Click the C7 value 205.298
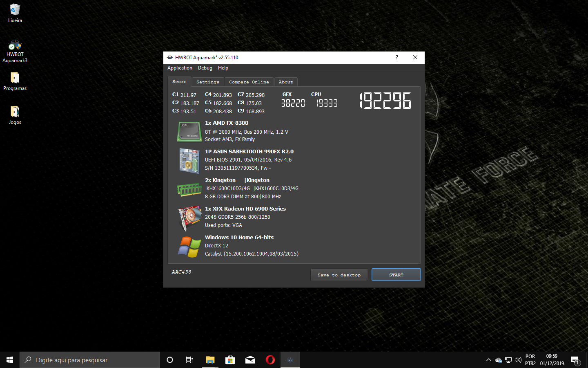588x368 pixels. pyautogui.click(x=255, y=95)
